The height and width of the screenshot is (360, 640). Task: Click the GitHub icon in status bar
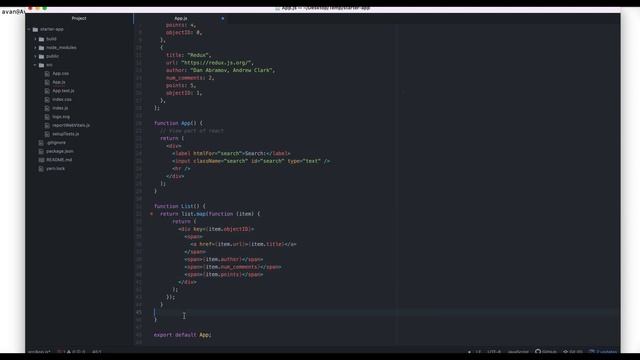[x=538, y=351]
